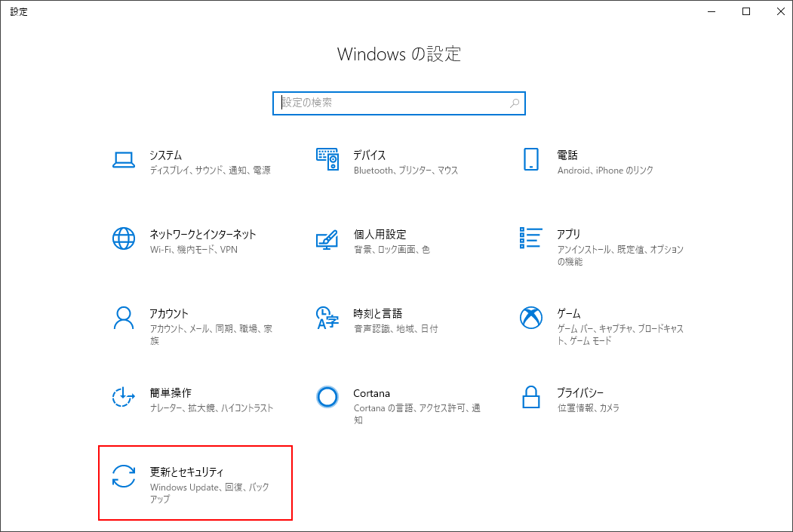Image resolution: width=793 pixels, height=532 pixels.
Task: Click the 個人用設定 paintbrush icon
Action: (327, 239)
